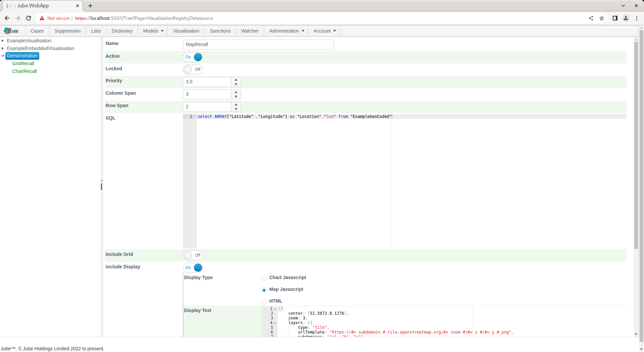This screenshot has width=644, height=352.
Task: Increase Row Span with up arrow
Action: pos(236,104)
